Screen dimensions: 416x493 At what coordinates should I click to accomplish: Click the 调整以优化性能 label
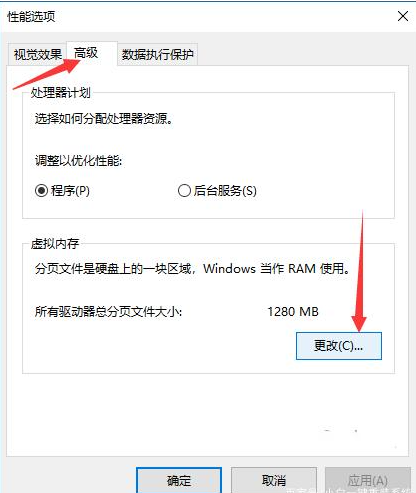(78, 161)
